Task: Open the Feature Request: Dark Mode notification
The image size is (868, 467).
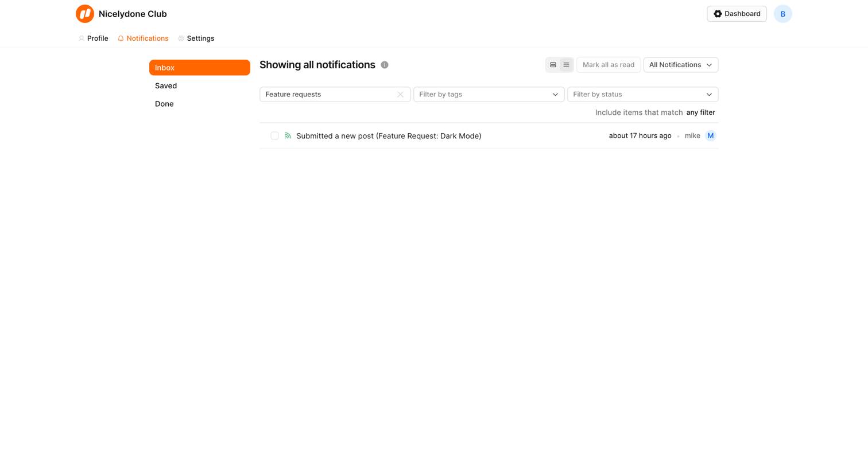Action: click(389, 136)
